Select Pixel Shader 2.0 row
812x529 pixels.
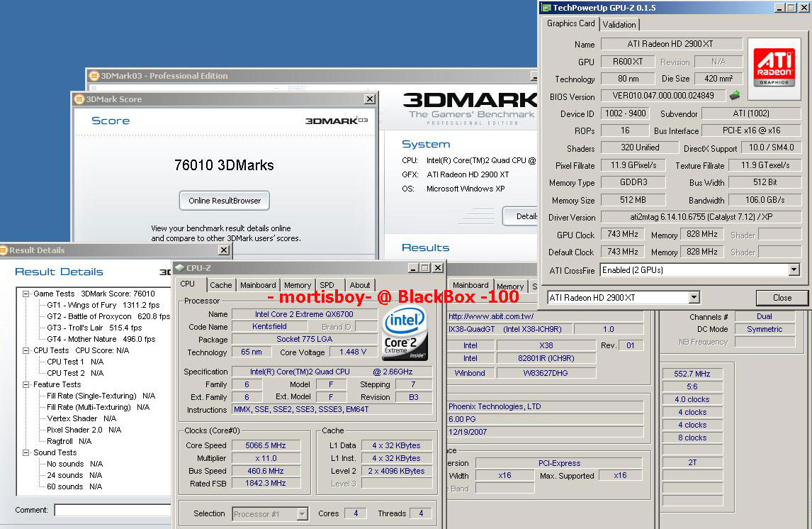tap(84, 430)
